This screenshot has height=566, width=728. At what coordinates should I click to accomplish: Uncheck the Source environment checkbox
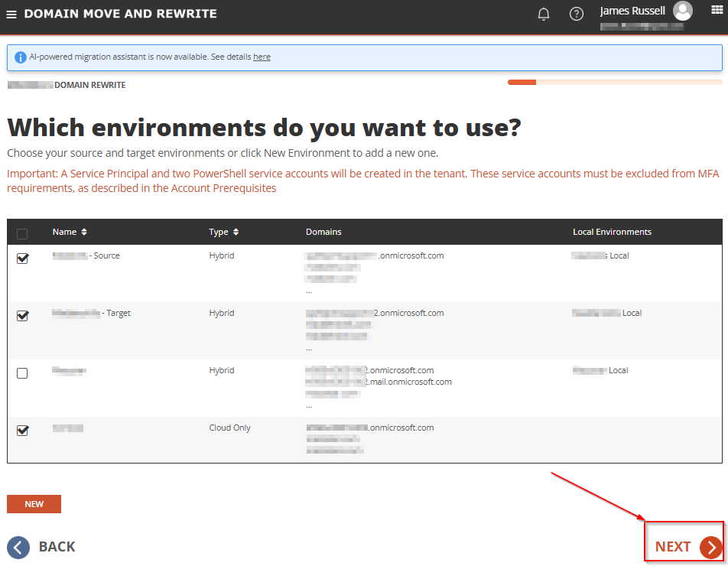pyautogui.click(x=22, y=259)
